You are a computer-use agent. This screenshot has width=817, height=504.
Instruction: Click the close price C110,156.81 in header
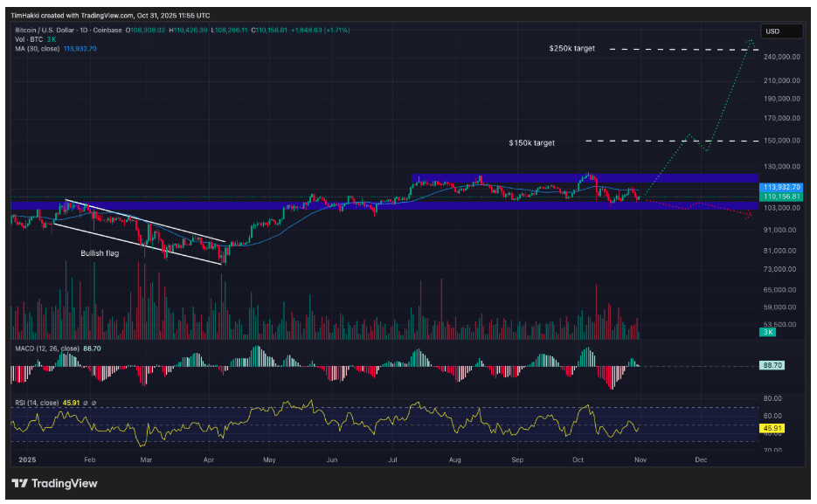tap(269, 31)
